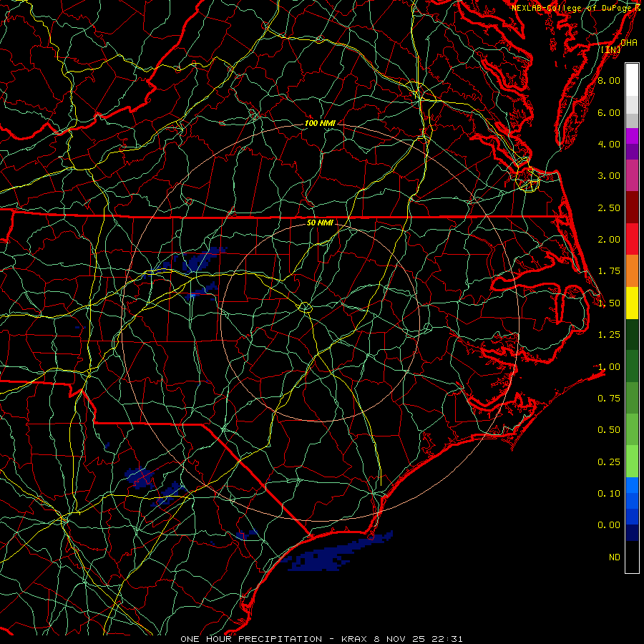
Task: Click the 8.00 legend value
Action: 609,80
